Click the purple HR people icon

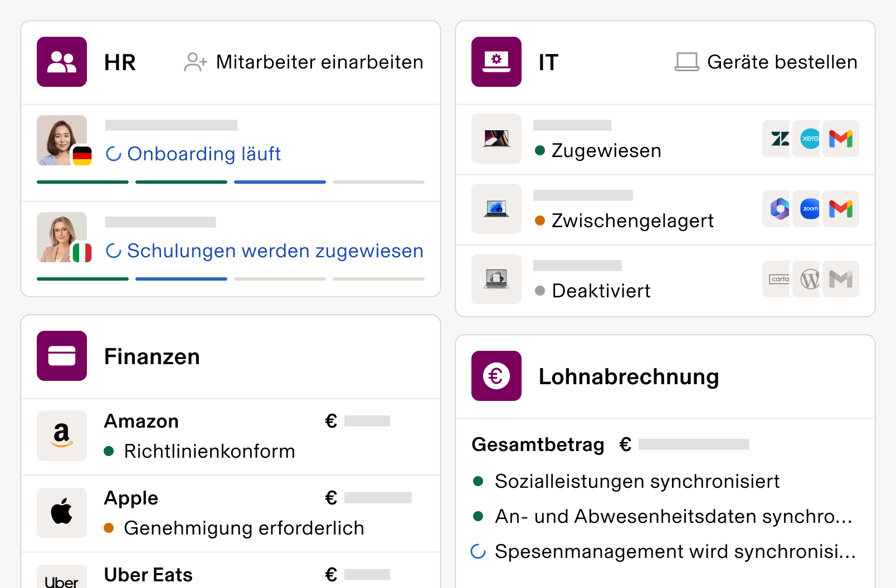point(62,62)
